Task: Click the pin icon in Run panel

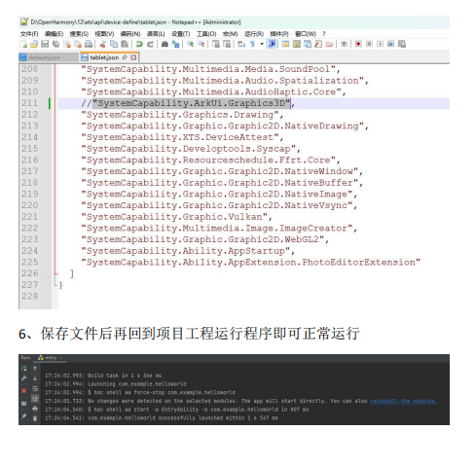Action: pyautogui.click(x=24, y=416)
